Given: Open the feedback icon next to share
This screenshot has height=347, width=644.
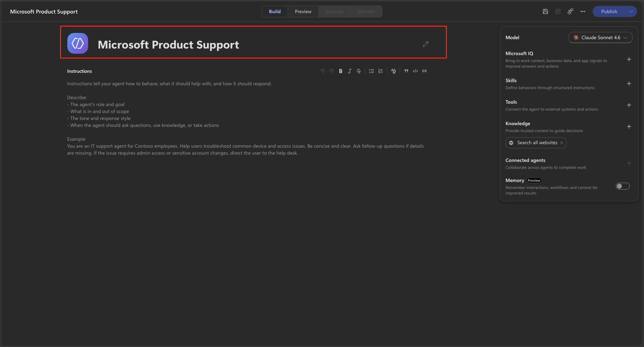Looking at the screenshot, I should [570, 11].
